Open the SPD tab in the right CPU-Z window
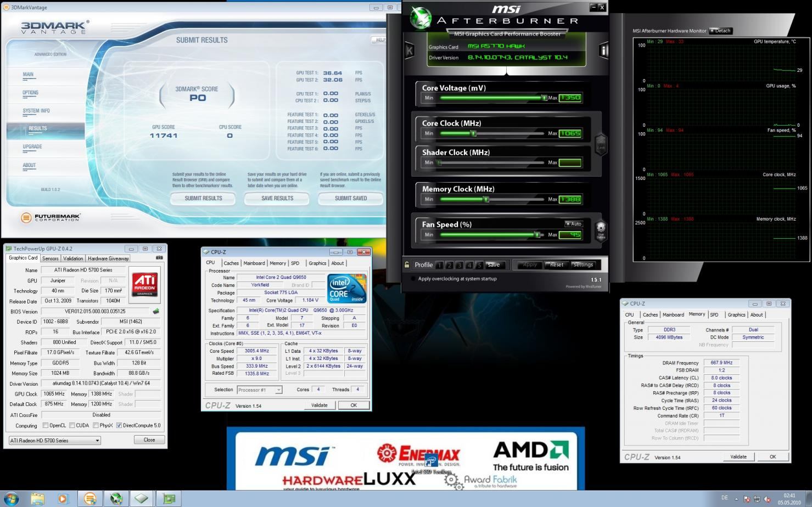812x507 pixels. coord(714,315)
